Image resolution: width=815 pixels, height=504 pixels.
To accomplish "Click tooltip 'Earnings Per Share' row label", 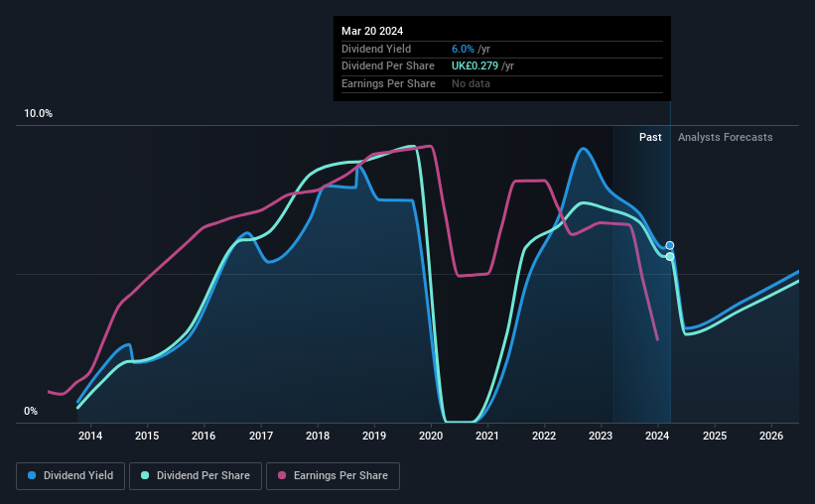I will [388, 83].
